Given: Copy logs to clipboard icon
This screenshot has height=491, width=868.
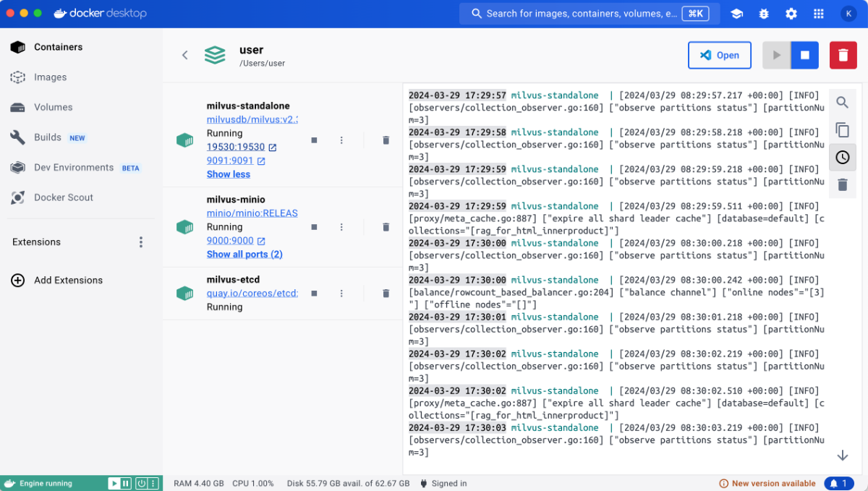Looking at the screenshot, I should pos(843,129).
